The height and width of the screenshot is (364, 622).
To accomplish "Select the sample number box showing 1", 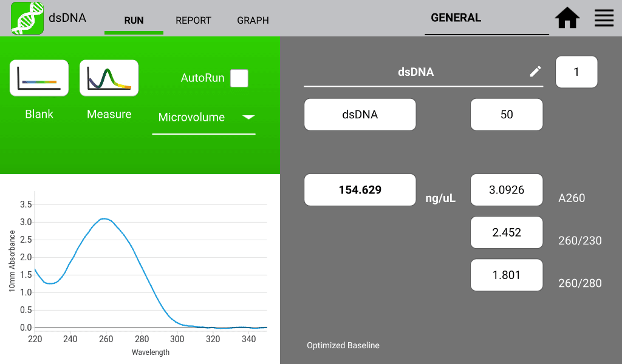I will point(576,72).
